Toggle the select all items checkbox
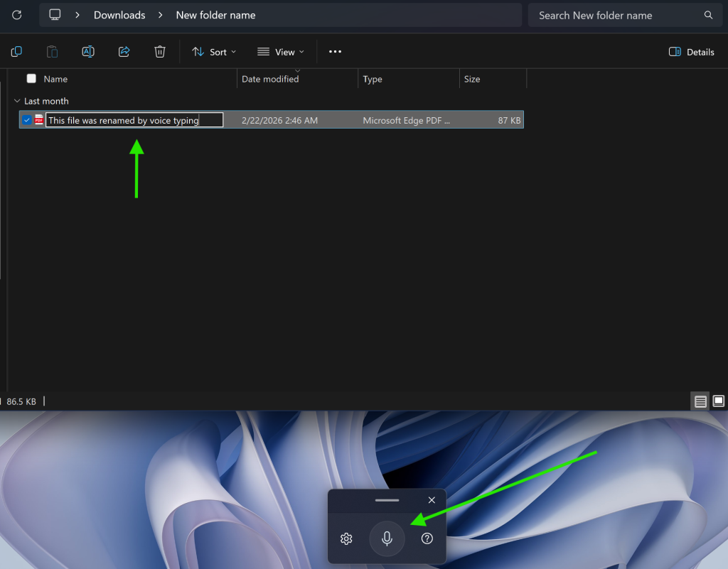Viewport: 728px width, 569px height. coord(31,79)
